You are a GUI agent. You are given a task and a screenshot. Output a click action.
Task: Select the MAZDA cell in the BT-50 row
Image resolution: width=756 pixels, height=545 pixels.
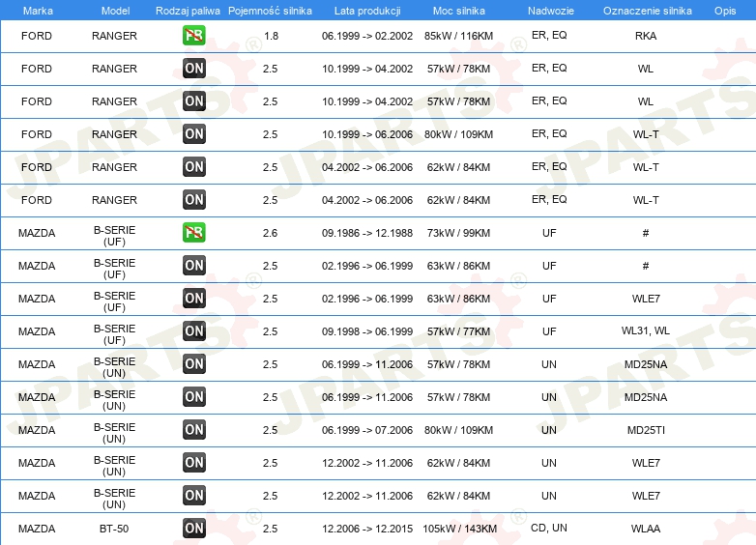click(37, 529)
